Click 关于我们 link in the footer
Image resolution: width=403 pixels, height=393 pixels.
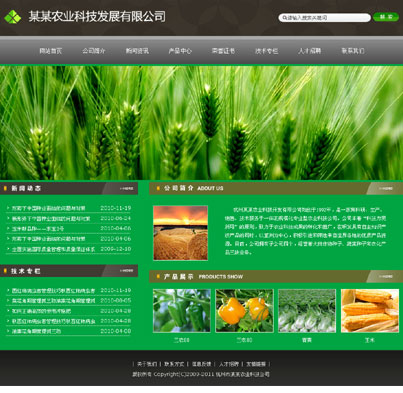147,364
